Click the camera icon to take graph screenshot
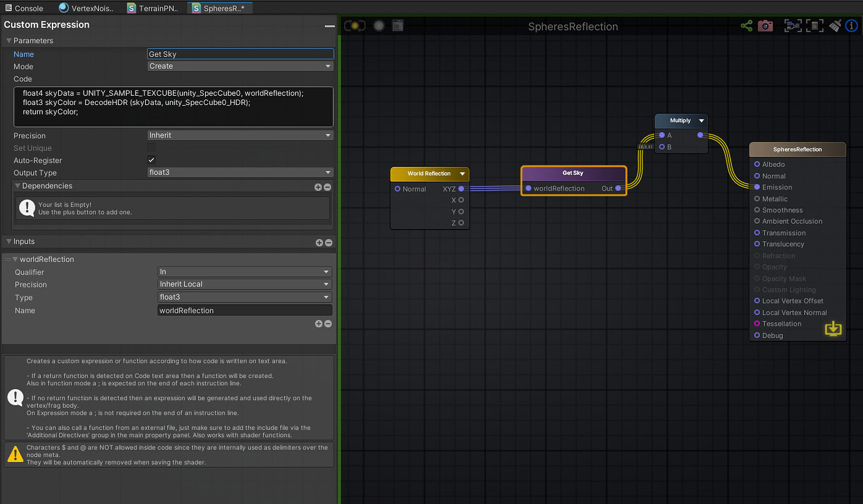The height and width of the screenshot is (504, 863). (x=765, y=25)
